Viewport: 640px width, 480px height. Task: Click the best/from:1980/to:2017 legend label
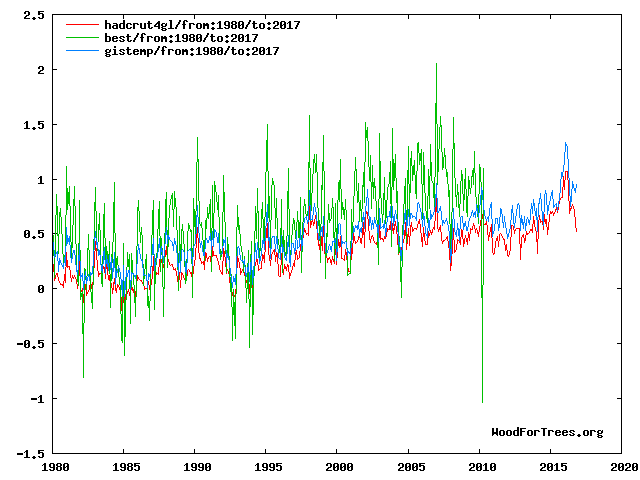182,37
